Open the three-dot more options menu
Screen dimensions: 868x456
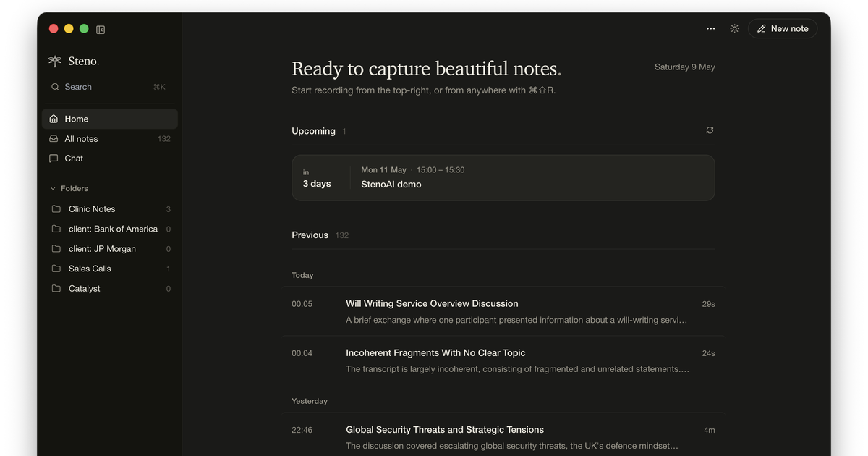click(710, 29)
